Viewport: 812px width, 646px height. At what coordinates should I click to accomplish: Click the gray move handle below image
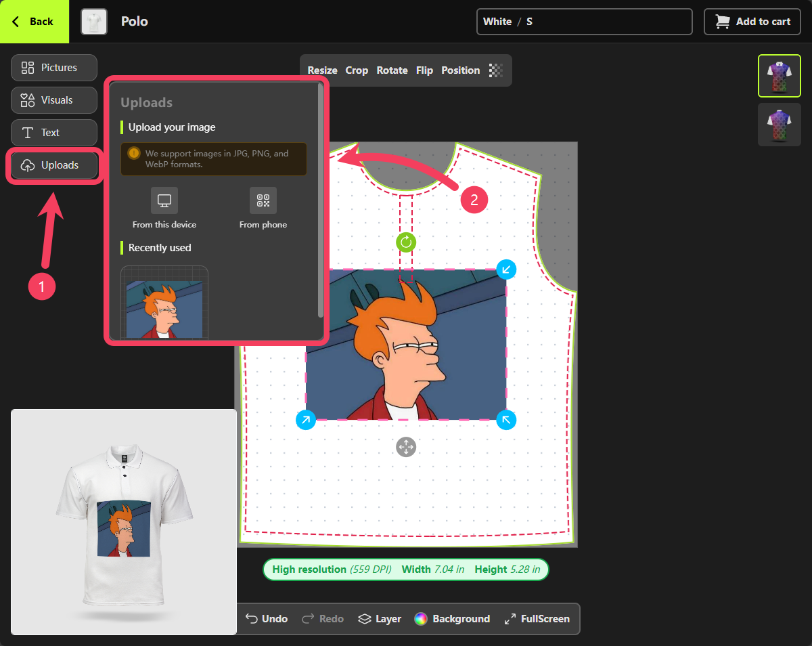pos(406,447)
